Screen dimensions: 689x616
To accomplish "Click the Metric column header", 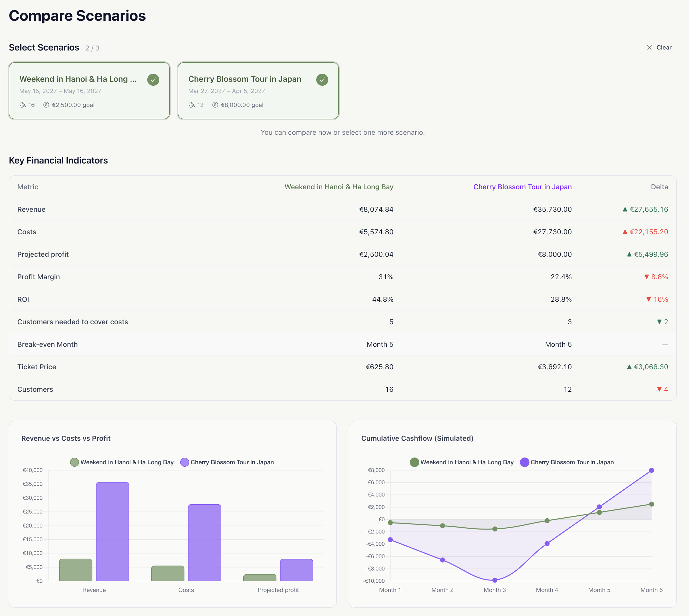I will (28, 187).
